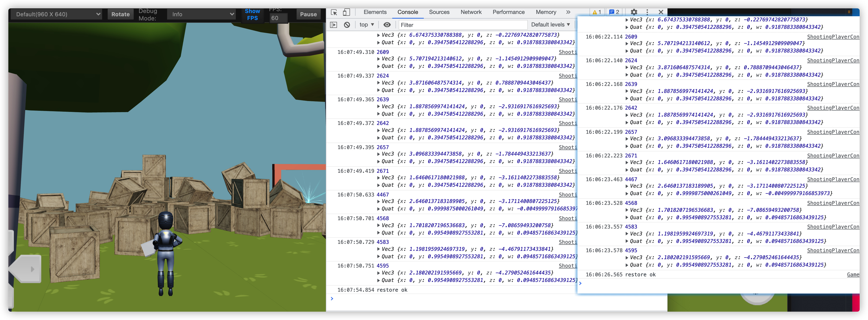Open the Debug Mode Info dropdown
This screenshot has height=320, width=868.
click(201, 14)
